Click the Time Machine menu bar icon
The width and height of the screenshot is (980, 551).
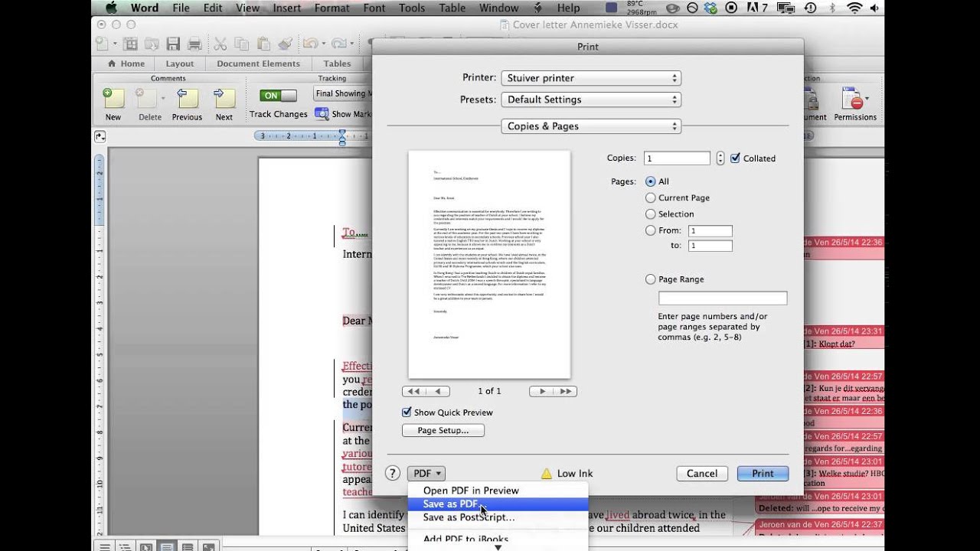coord(810,8)
